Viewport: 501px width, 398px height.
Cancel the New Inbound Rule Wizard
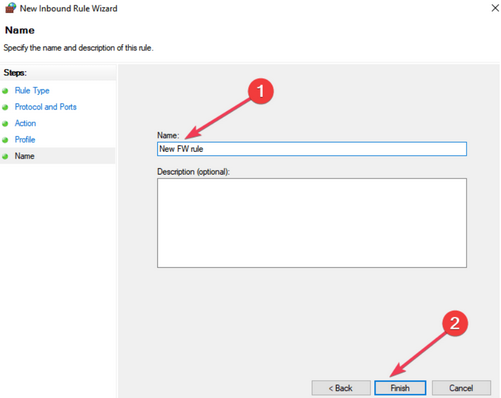(461, 388)
